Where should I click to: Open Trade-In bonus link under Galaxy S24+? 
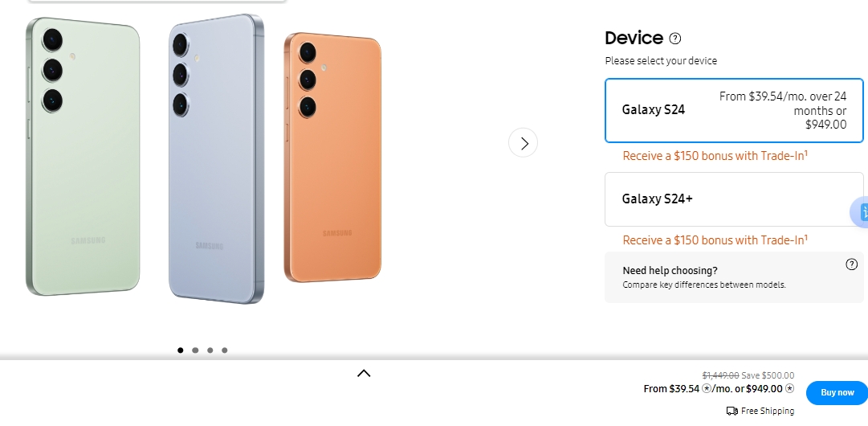point(715,240)
